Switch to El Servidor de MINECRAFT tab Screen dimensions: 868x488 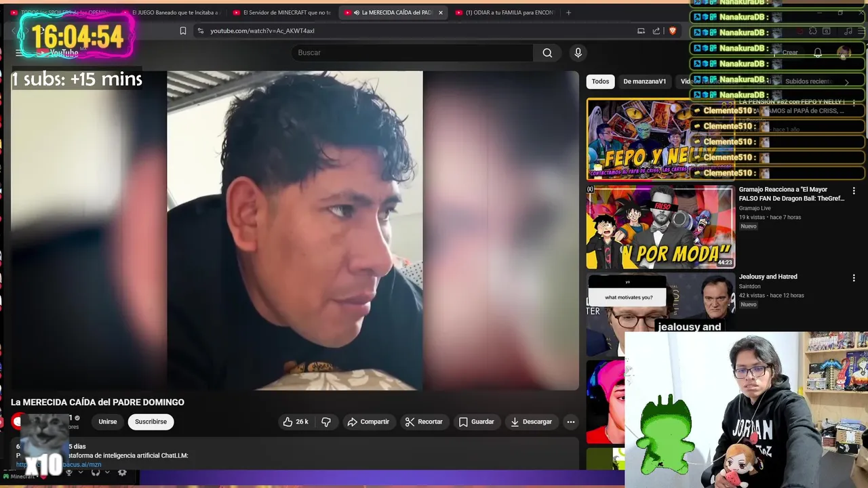(x=282, y=12)
